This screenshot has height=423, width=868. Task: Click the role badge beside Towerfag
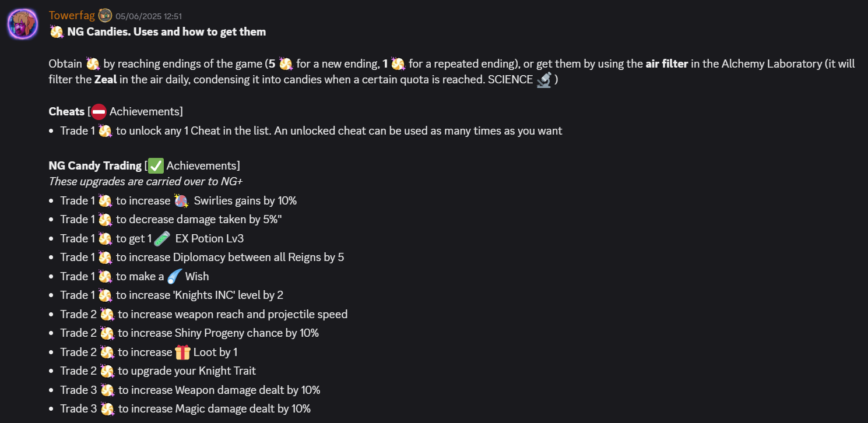tap(105, 15)
